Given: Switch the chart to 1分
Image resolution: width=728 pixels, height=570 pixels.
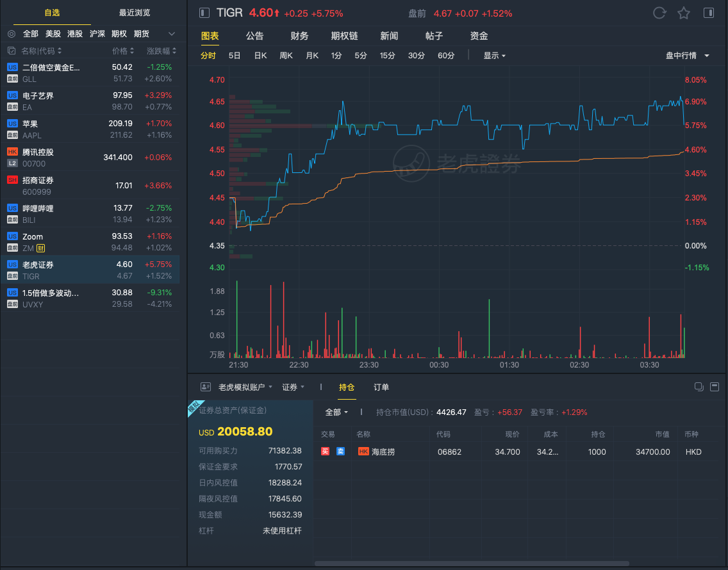Looking at the screenshot, I should (x=336, y=56).
